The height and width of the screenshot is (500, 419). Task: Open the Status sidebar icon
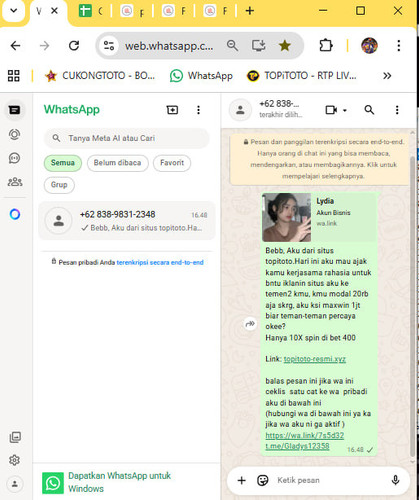tap(14, 134)
